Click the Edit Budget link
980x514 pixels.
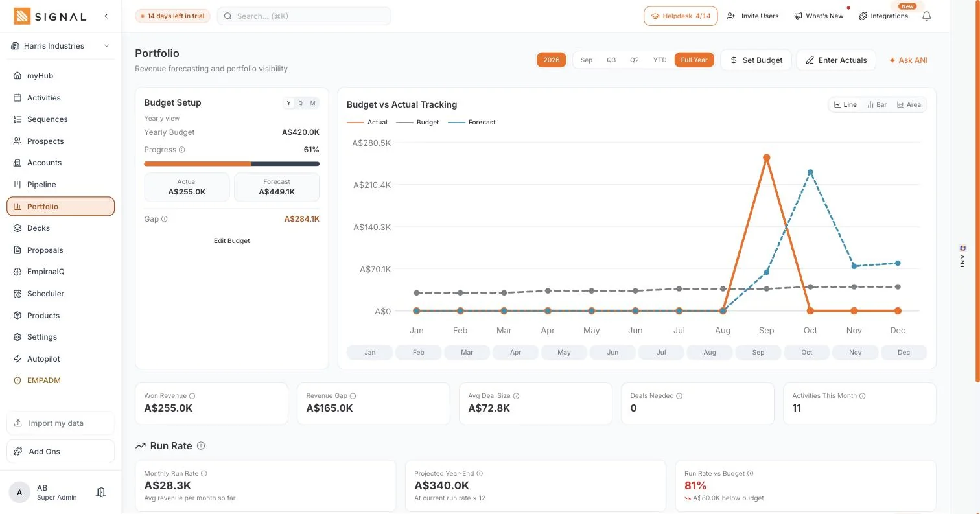[232, 241]
